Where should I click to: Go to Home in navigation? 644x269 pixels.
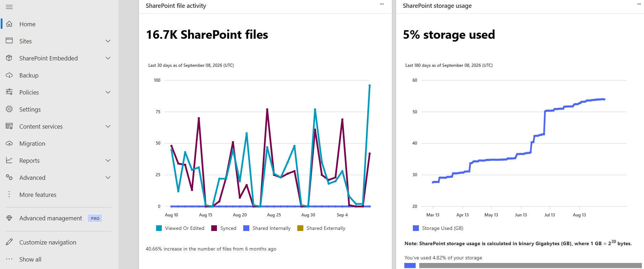[x=27, y=24]
